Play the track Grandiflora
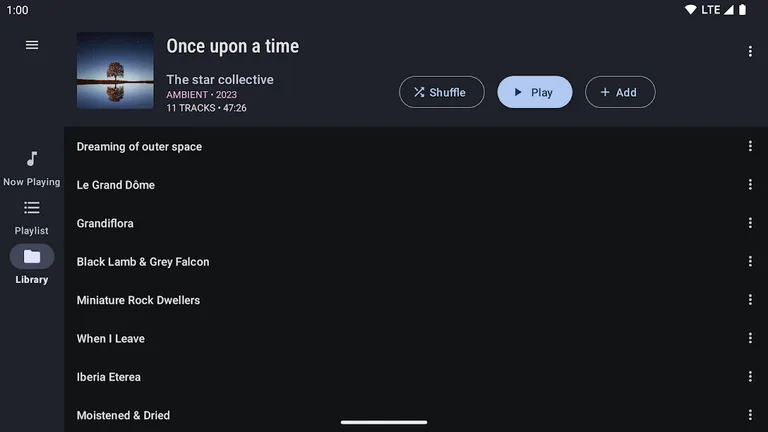The width and height of the screenshot is (768, 432). 105,223
